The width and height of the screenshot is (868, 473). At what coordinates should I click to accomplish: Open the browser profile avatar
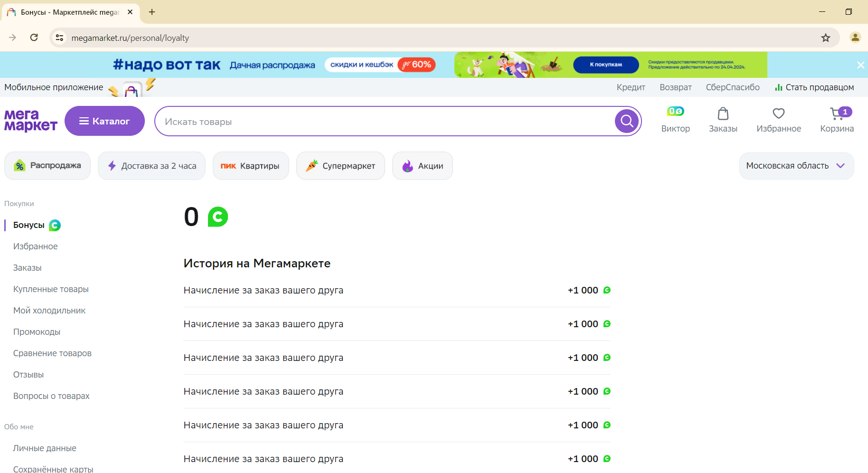(855, 38)
